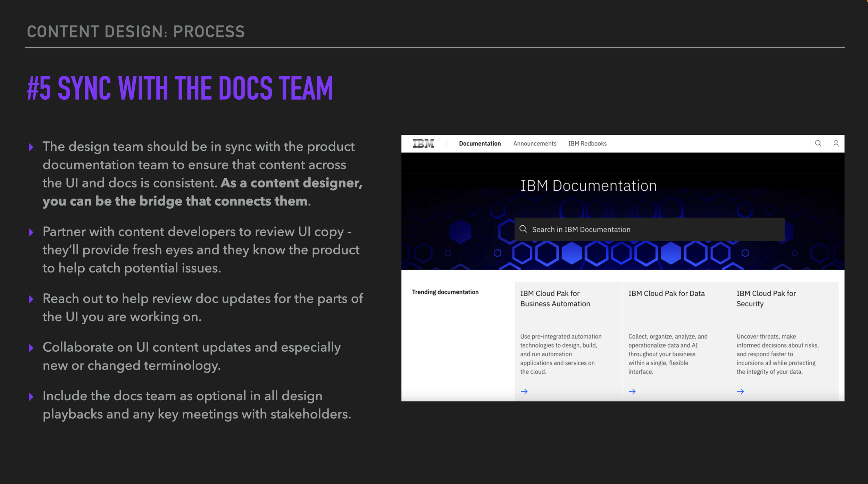Image resolution: width=868 pixels, height=484 pixels.
Task: Switch to the Announcements nav item
Action: pyautogui.click(x=534, y=143)
